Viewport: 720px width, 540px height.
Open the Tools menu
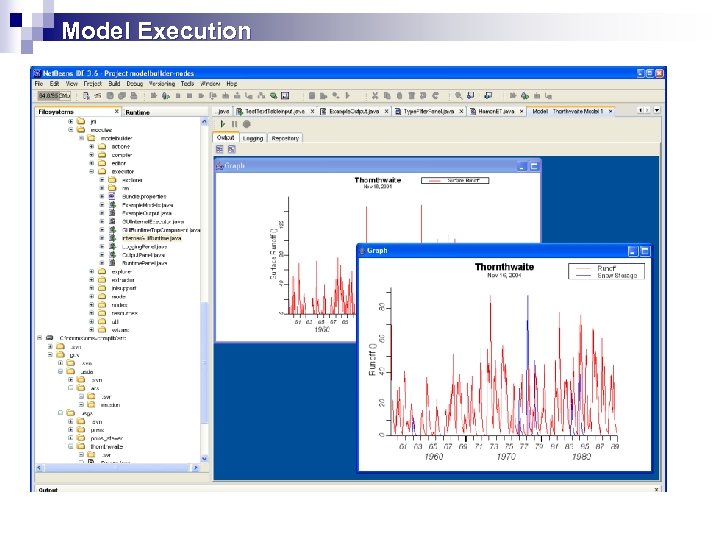click(x=187, y=84)
